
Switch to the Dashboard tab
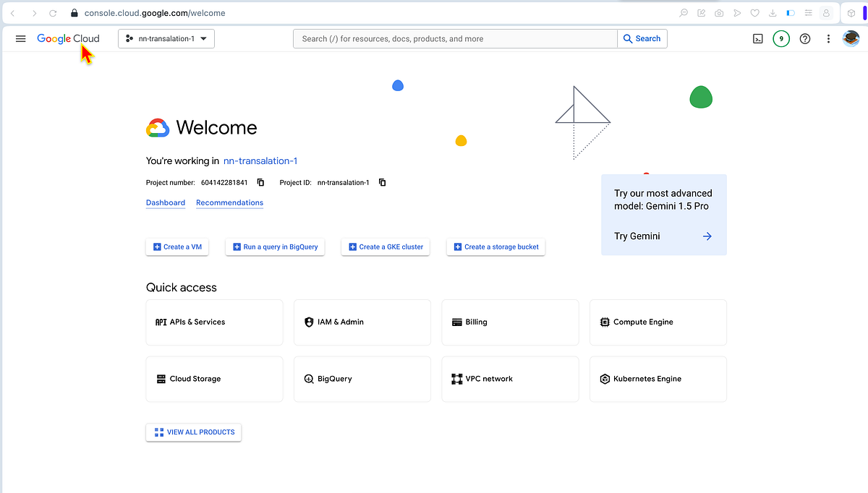[x=165, y=202]
